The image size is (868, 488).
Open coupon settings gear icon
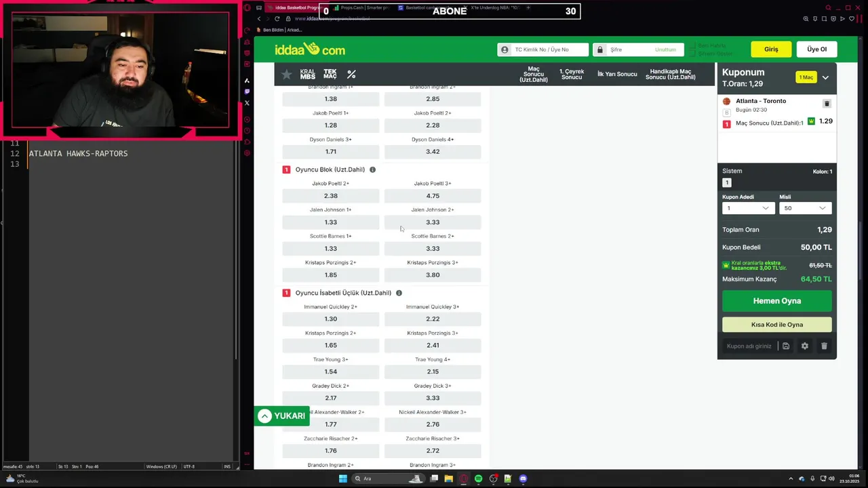point(805,346)
